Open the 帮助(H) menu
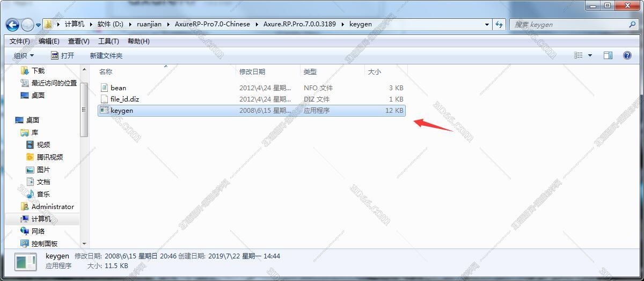 (138, 41)
